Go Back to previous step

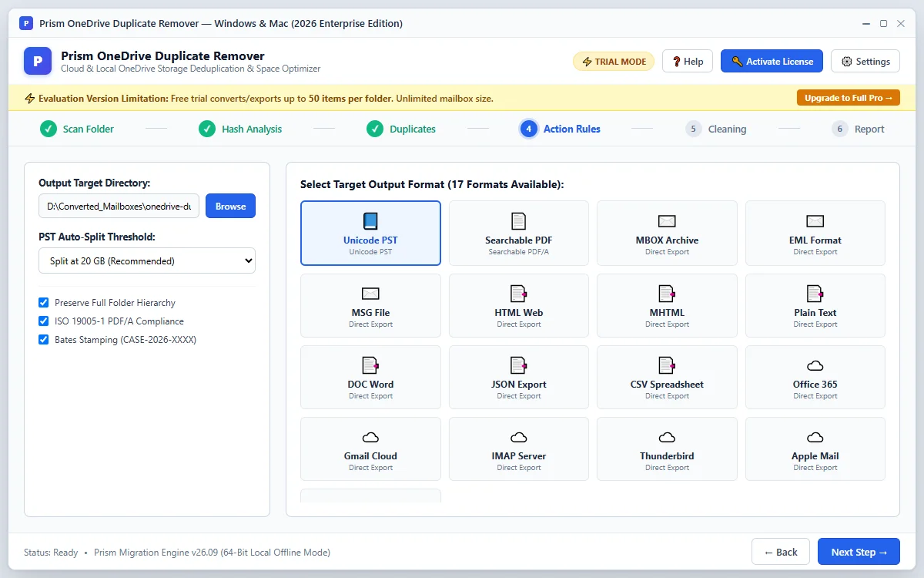781,552
